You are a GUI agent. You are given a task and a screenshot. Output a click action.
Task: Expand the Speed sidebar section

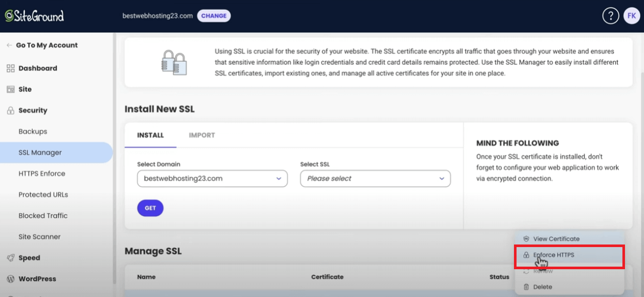(x=29, y=258)
